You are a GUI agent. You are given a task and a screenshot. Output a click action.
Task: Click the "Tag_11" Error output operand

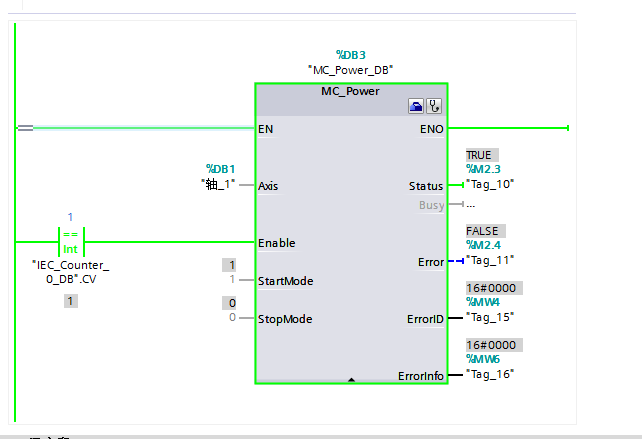coord(490,260)
